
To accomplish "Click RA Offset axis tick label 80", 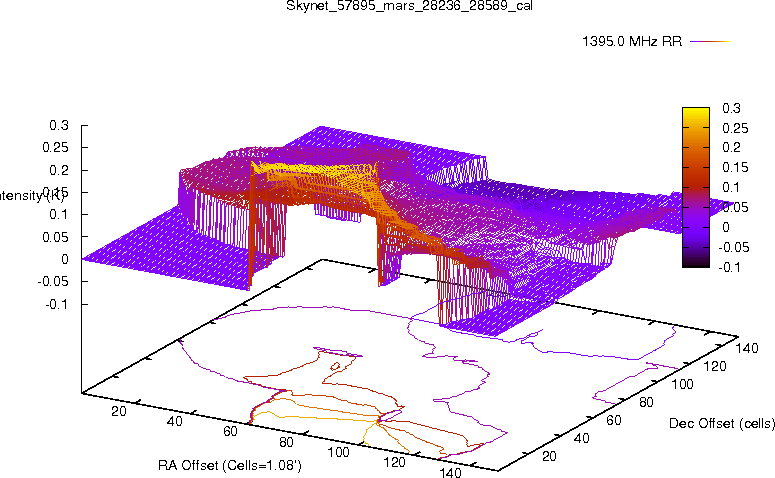I will pyautogui.click(x=286, y=442).
